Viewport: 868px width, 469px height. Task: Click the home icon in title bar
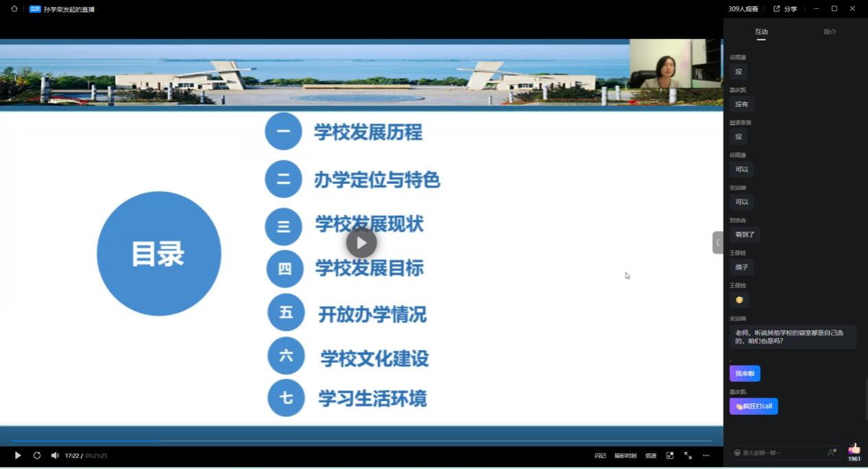14,9
